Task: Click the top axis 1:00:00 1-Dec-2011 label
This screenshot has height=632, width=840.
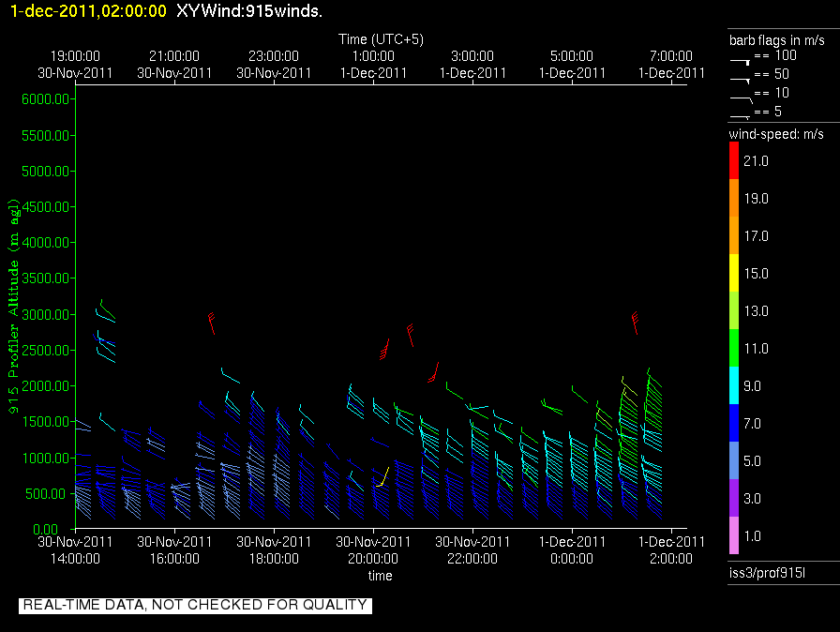Action: [373, 65]
